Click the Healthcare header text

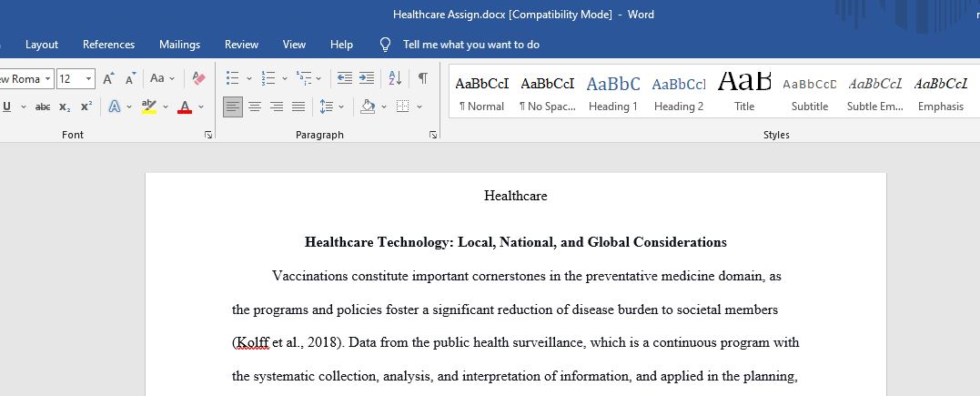516,196
